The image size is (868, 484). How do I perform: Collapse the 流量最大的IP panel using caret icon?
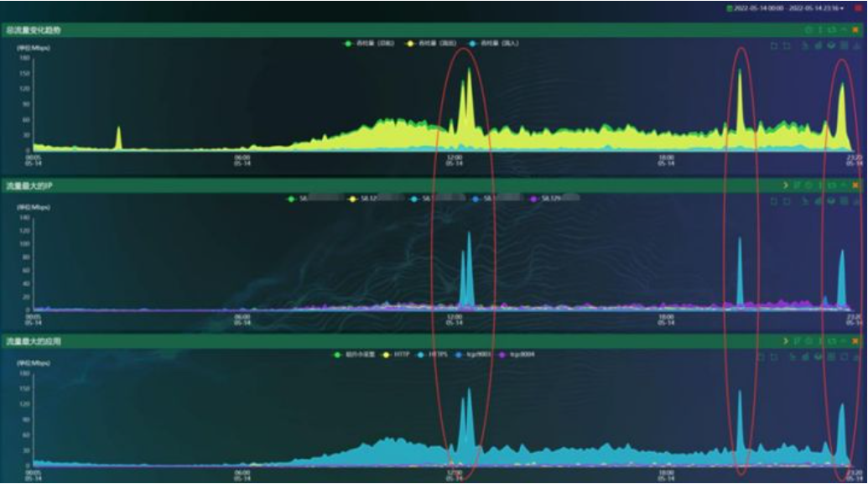point(844,185)
